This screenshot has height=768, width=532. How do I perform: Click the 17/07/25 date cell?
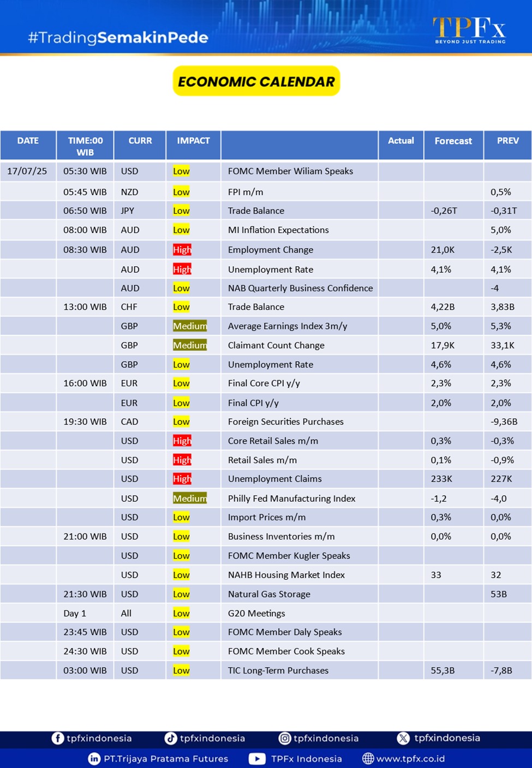(x=27, y=171)
